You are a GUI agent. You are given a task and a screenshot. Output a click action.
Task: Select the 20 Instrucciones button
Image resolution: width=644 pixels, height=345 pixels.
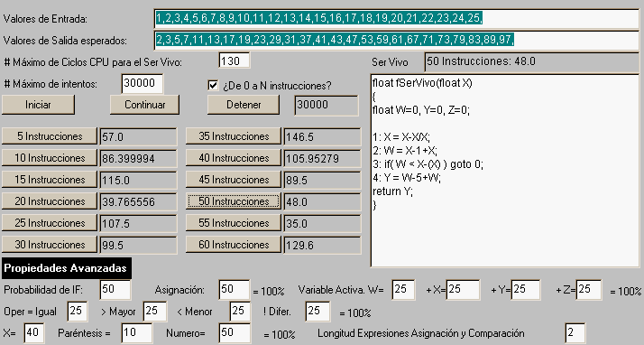pyautogui.click(x=50, y=201)
